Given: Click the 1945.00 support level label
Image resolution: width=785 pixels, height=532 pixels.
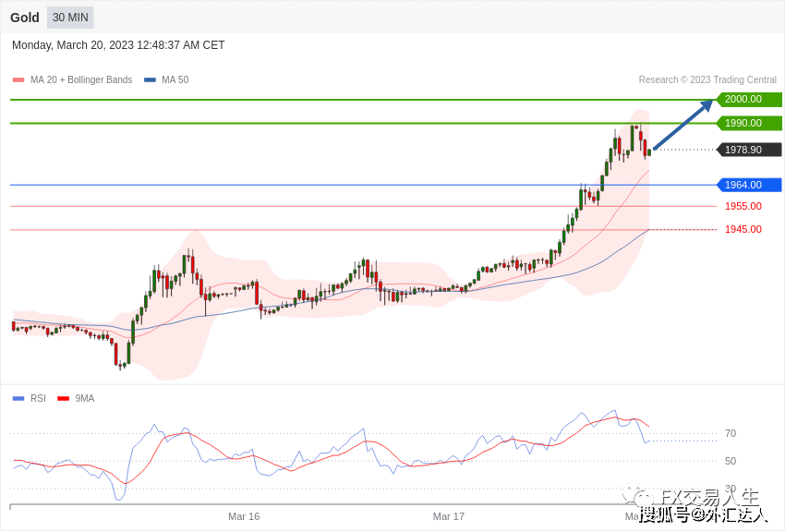Looking at the screenshot, I should 743,229.
